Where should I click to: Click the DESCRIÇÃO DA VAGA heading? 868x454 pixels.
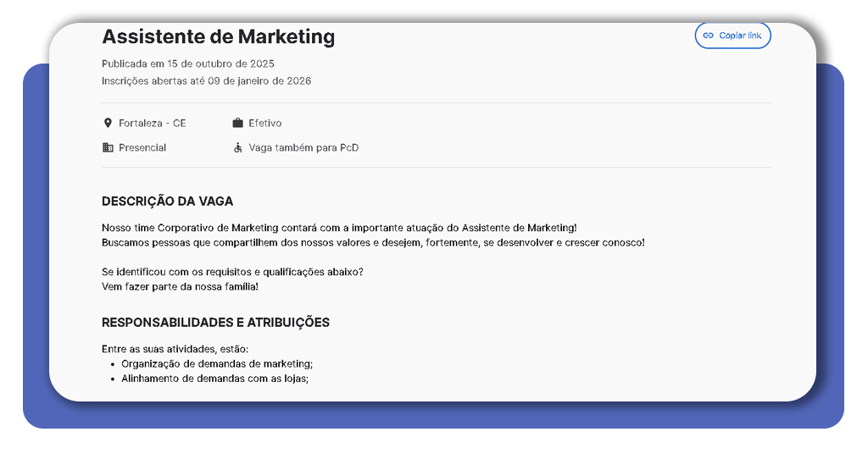(167, 202)
